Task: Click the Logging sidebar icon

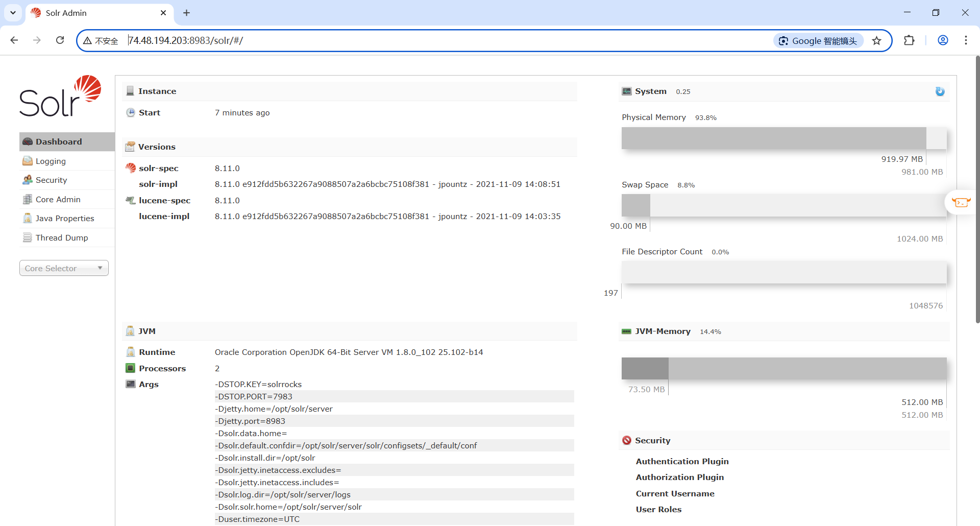Action: [x=28, y=161]
